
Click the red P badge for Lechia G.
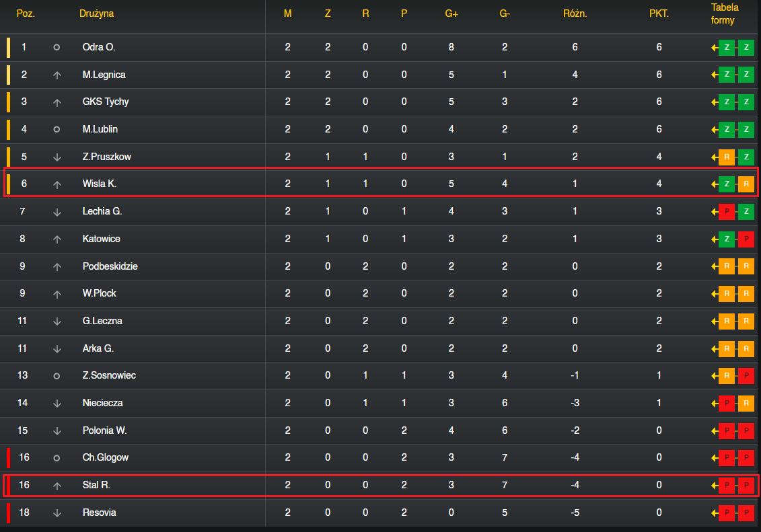pos(727,211)
